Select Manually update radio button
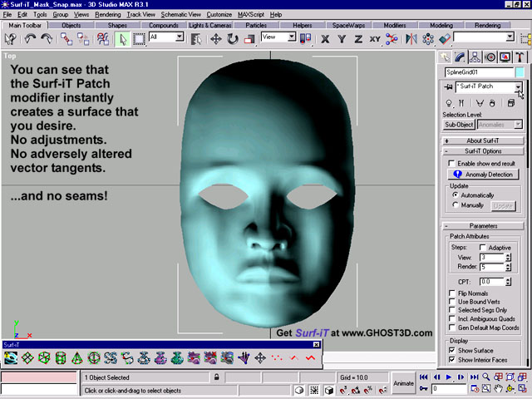This screenshot has width=532, height=399. pos(456,204)
